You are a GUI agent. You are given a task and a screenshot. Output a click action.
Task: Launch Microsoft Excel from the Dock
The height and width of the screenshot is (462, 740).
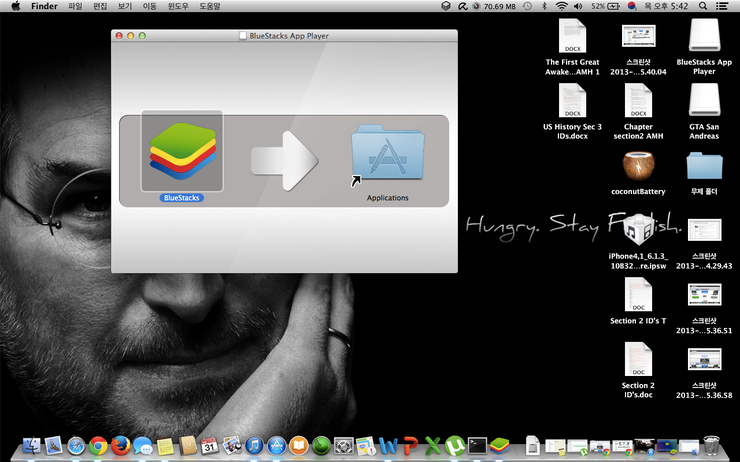[x=432, y=445]
